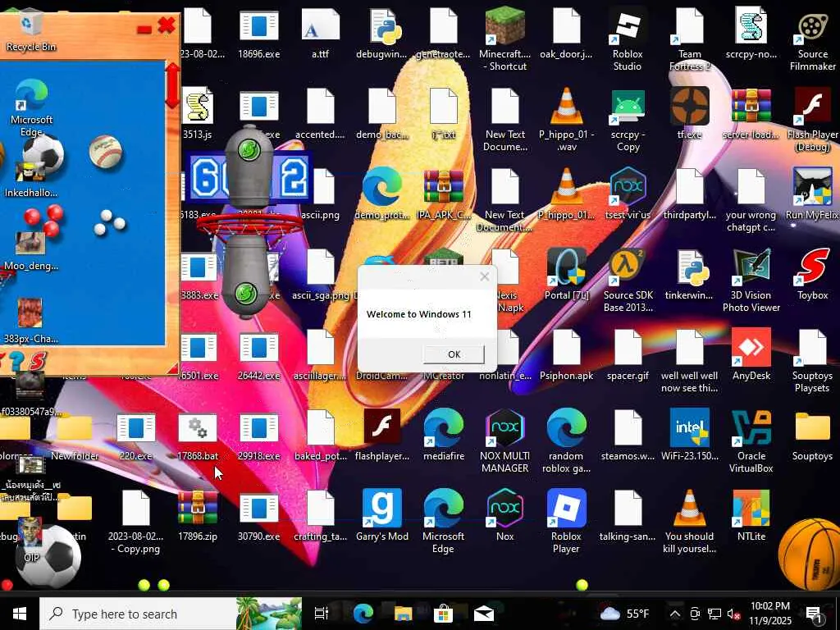Minimize the orange toybox window
840x630 pixels.
144,30
